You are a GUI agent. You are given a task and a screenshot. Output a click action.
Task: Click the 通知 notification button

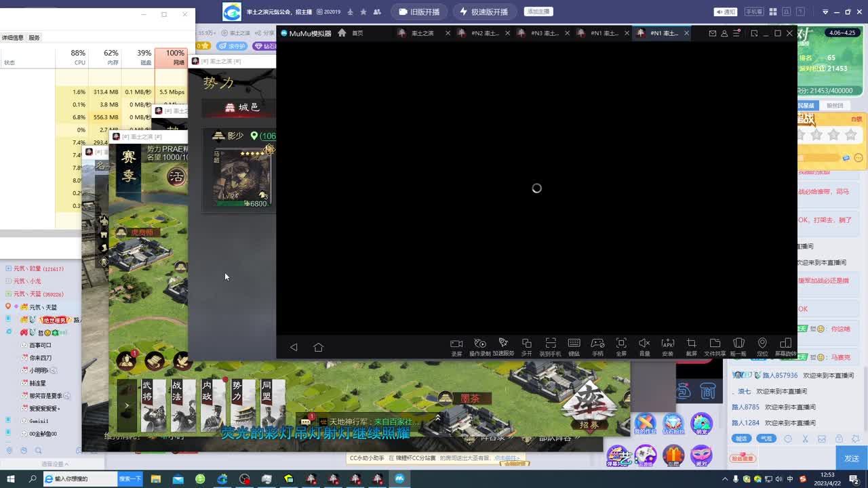point(726,12)
